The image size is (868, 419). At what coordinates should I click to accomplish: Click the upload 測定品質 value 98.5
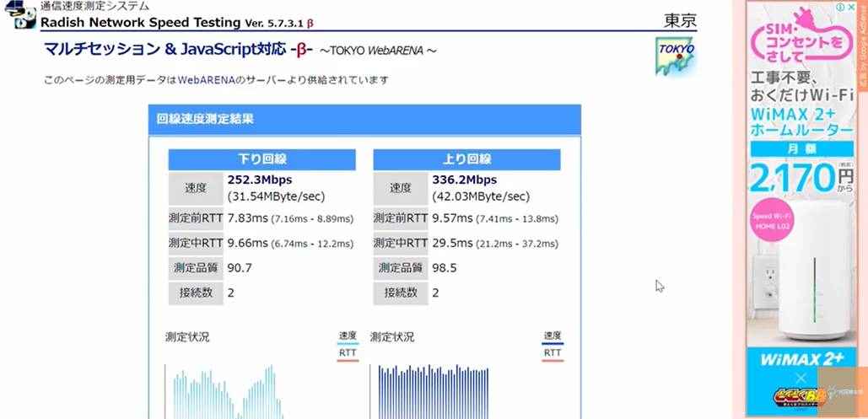pos(445,268)
